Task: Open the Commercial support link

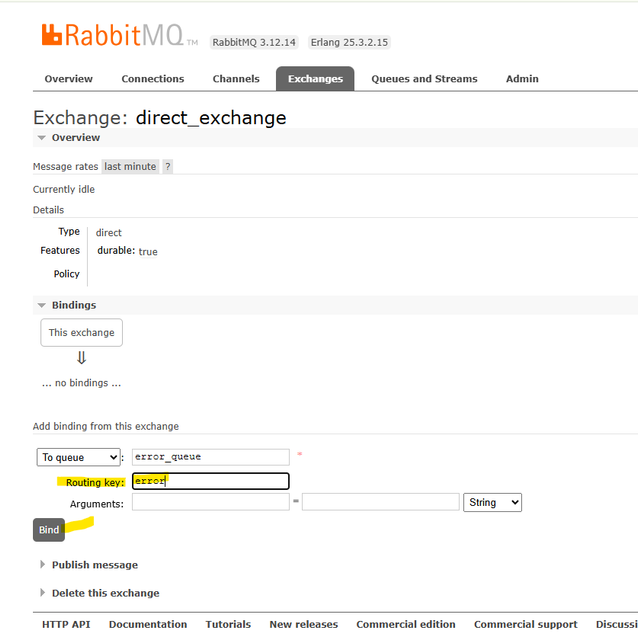Action: pos(526,624)
